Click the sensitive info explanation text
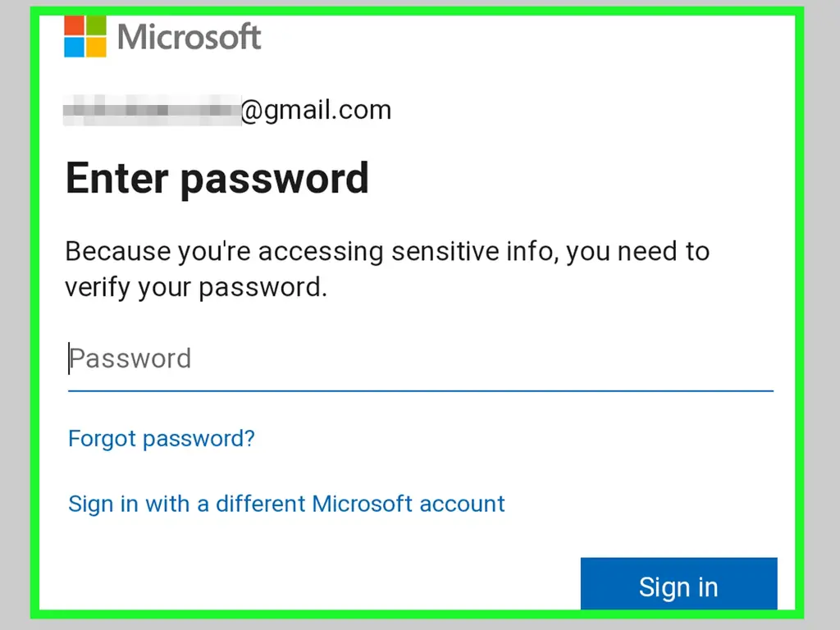The width and height of the screenshot is (840, 630). coord(387,269)
